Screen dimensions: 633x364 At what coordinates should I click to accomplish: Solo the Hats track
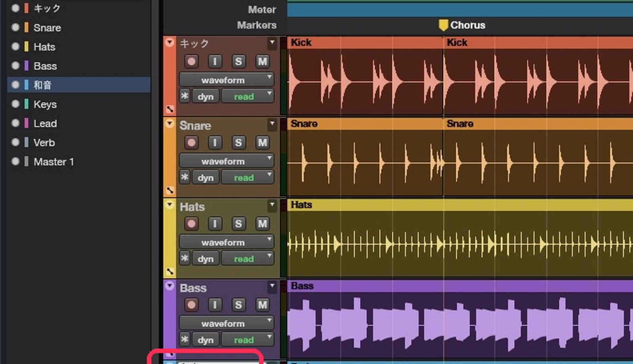(x=238, y=224)
